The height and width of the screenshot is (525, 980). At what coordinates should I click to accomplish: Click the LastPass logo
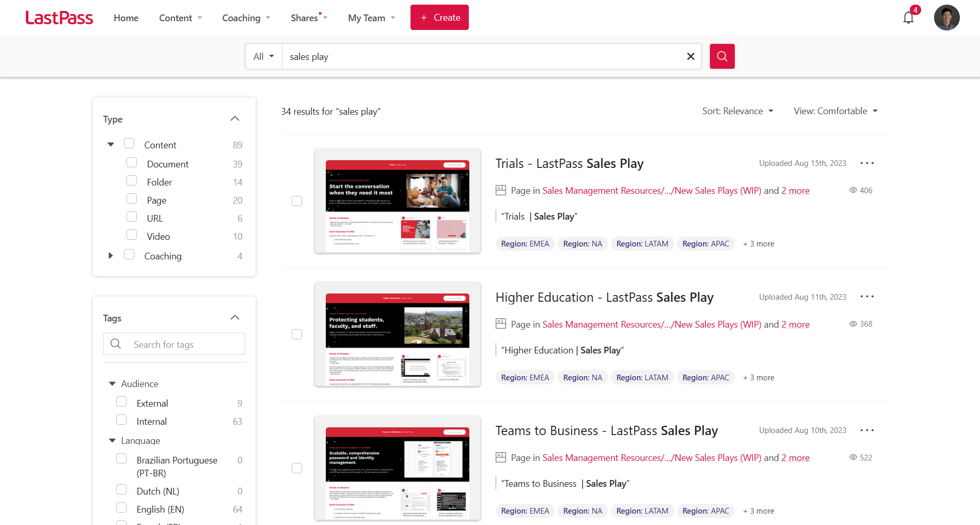pos(59,18)
